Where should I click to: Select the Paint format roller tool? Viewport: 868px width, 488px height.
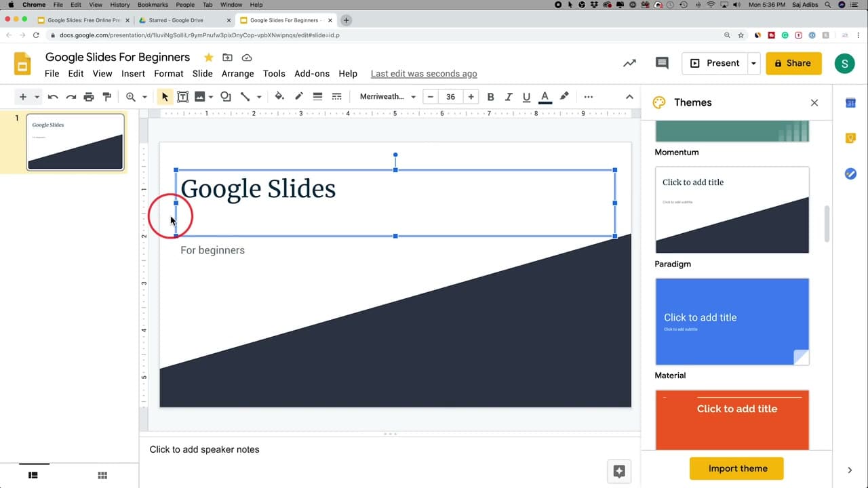(106, 97)
